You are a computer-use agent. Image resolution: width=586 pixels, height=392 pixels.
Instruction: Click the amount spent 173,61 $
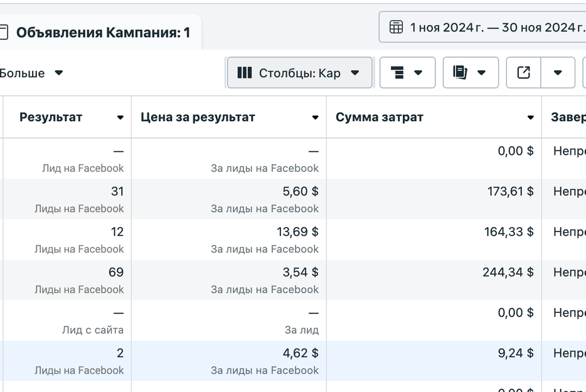[511, 191]
